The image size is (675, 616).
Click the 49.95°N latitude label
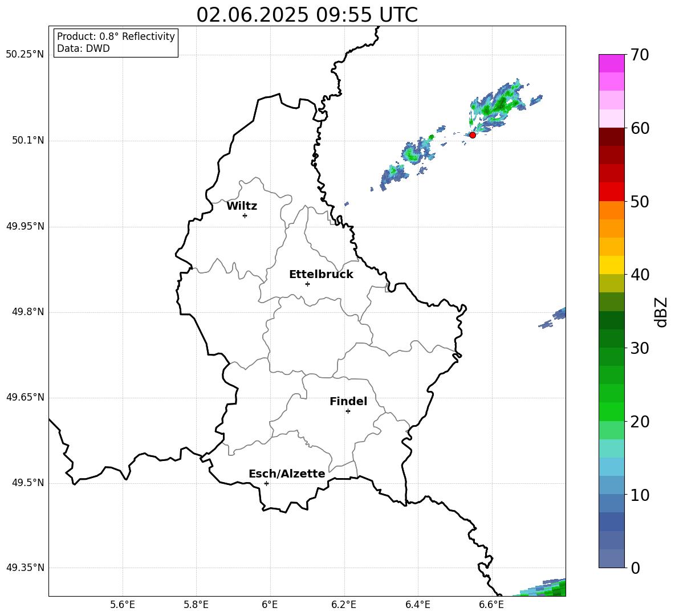[x=25, y=226]
